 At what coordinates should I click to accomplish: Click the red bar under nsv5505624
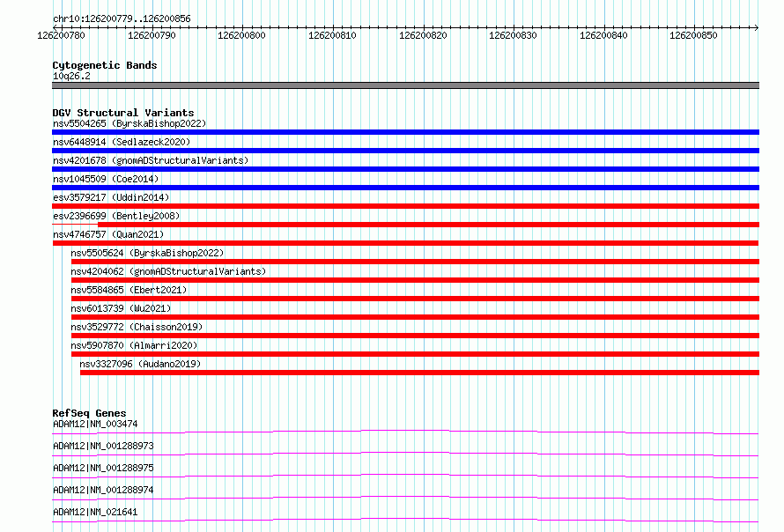click(x=415, y=262)
